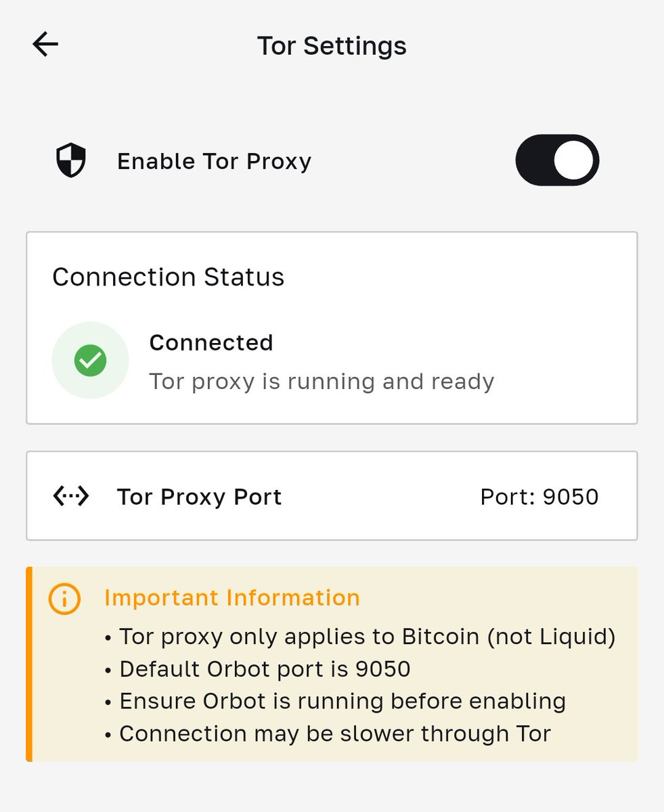Tap the note about Bitcoin not Liquid
Viewport: 664px width, 812px height.
click(x=367, y=637)
